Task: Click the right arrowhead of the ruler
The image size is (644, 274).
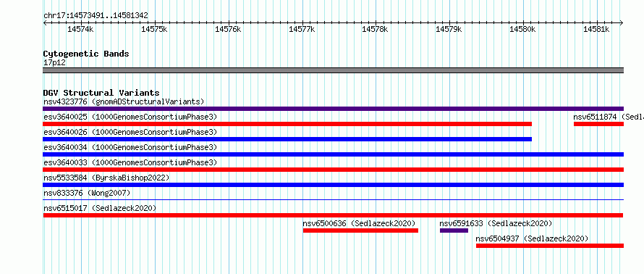Action: pyautogui.click(x=622, y=23)
